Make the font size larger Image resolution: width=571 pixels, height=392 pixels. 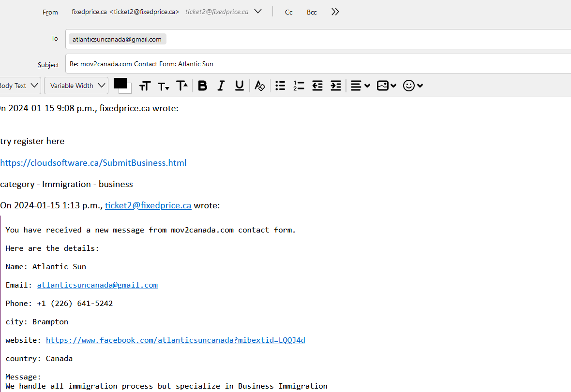[x=182, y=86]
